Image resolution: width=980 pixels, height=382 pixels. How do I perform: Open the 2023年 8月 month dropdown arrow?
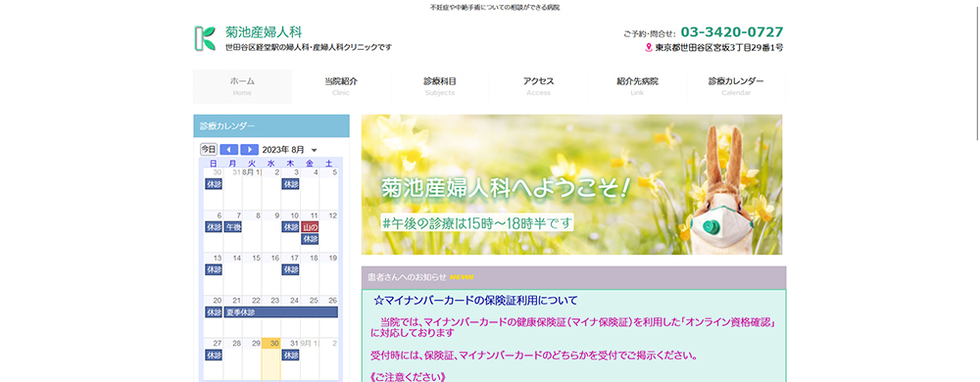pos(315,151)
